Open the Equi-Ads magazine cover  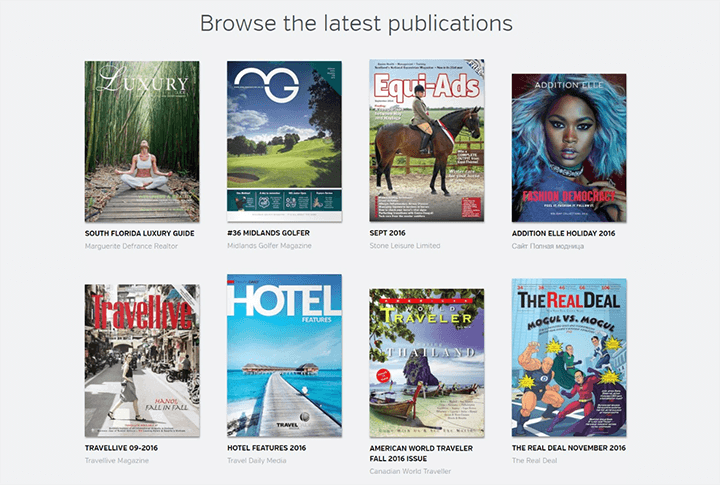pos(427,141)
